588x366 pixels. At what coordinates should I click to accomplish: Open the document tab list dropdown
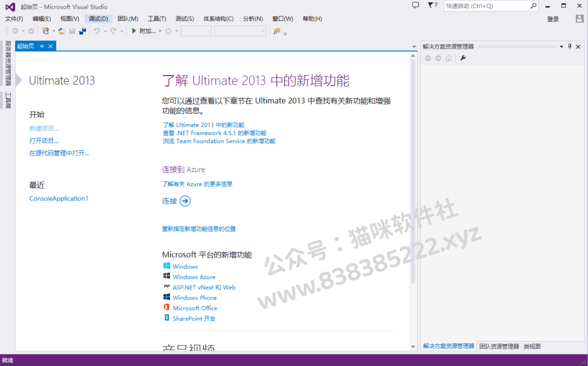[x=414, y=47]
